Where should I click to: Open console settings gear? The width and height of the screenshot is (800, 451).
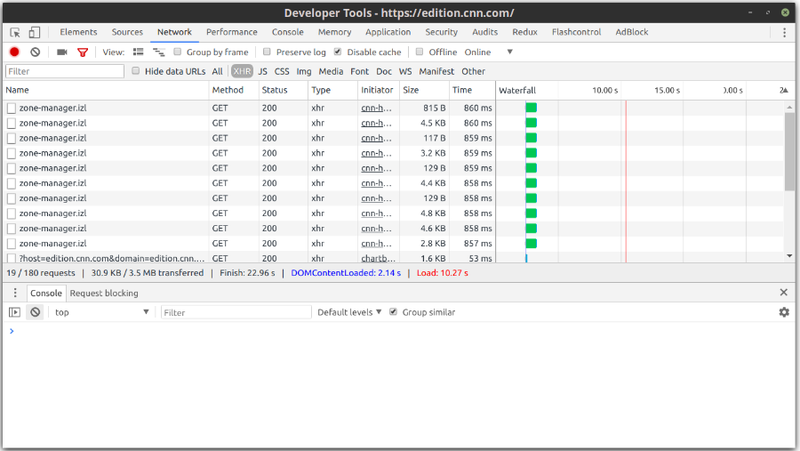(784, 312)
